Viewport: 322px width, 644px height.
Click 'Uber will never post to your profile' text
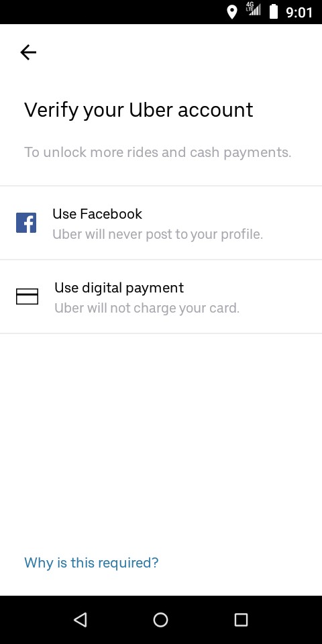tap(157, 235)
